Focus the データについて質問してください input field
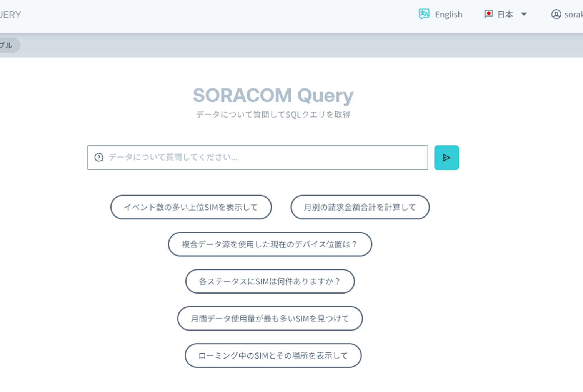583x392 pixels. tap(265, 158)
